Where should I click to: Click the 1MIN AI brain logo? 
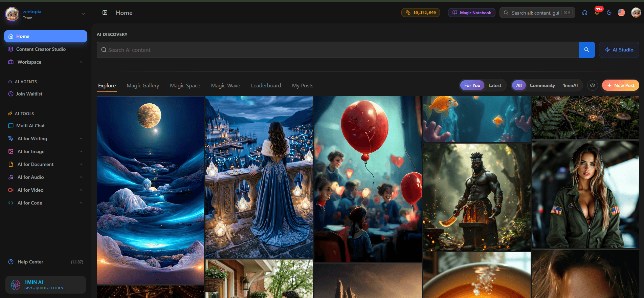tap(16, 285)
